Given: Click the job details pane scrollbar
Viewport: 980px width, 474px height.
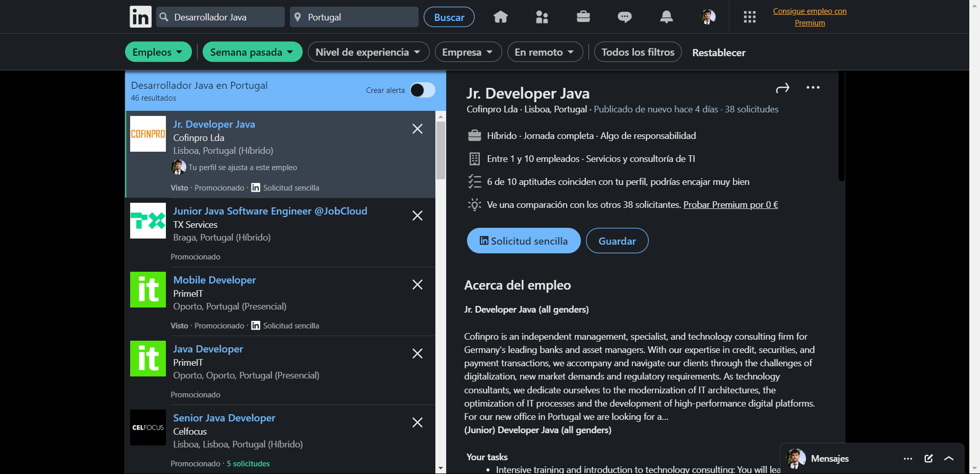Looking at the screenshot, I should pos(842,127).
